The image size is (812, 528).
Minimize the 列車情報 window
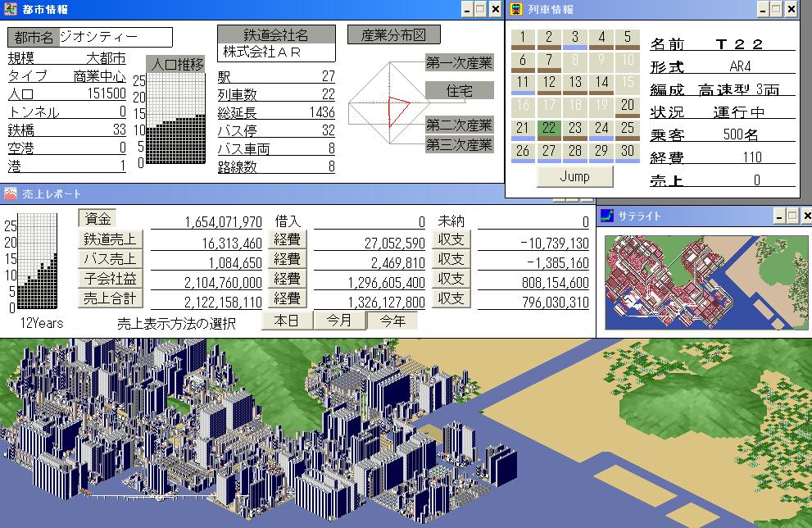pos(763,9)
